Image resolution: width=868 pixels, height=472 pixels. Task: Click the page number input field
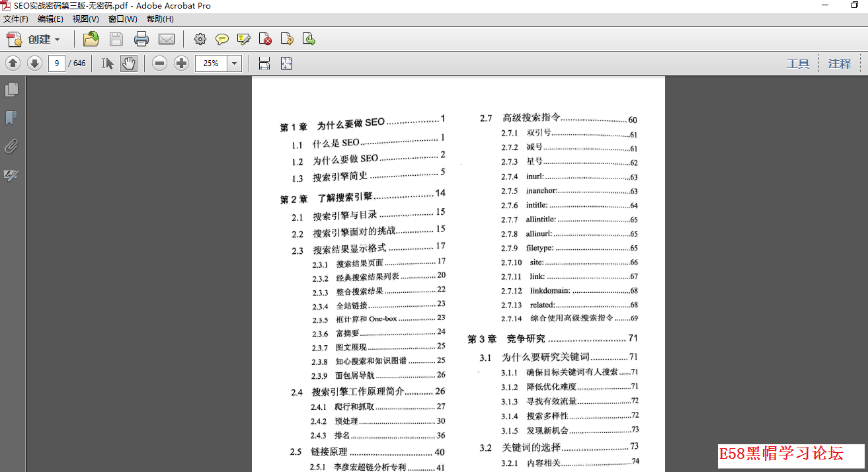click(57, 63)
